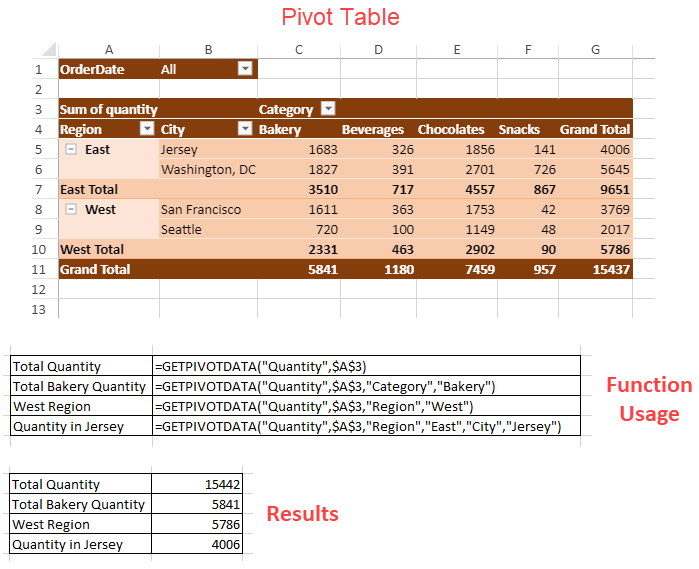Viewport: 699px width, 569px height.
Task: Click result value 15442
Action: 197,484
